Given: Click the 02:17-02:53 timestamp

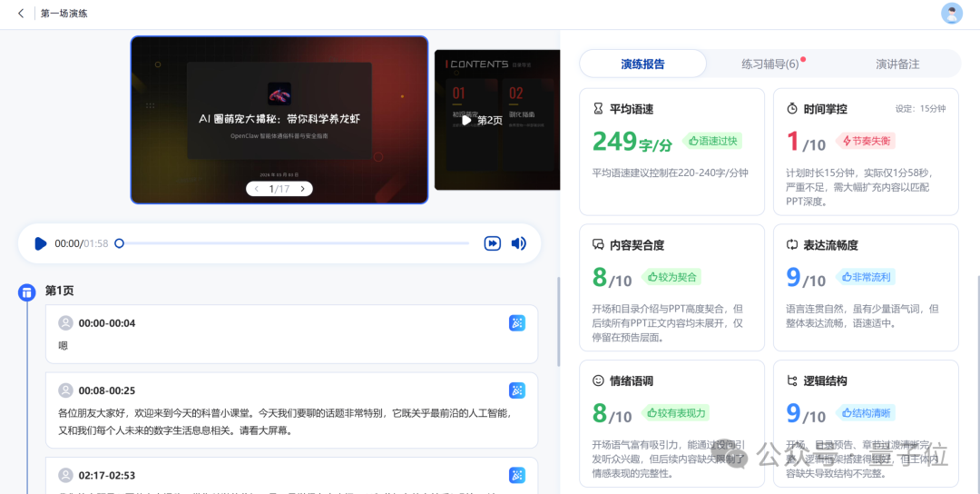Looking at the screenshot, I should click(107, 475).
